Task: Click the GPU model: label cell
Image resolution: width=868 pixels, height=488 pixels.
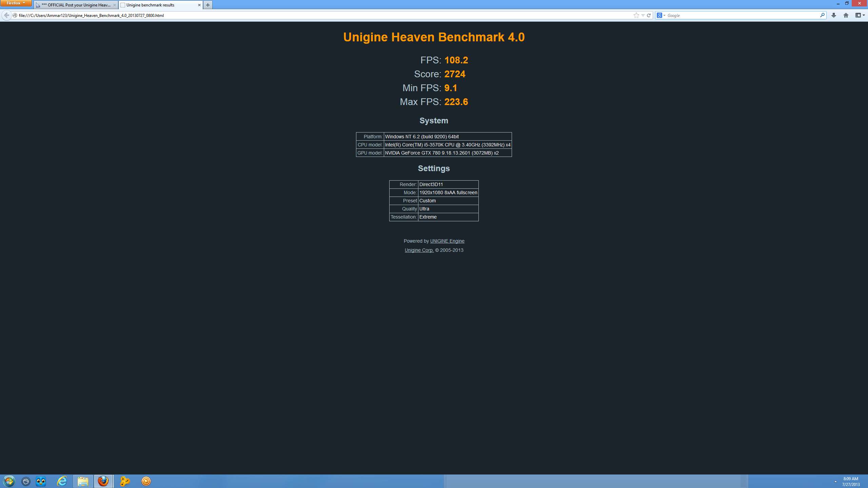Action: (x=370, y=153)
